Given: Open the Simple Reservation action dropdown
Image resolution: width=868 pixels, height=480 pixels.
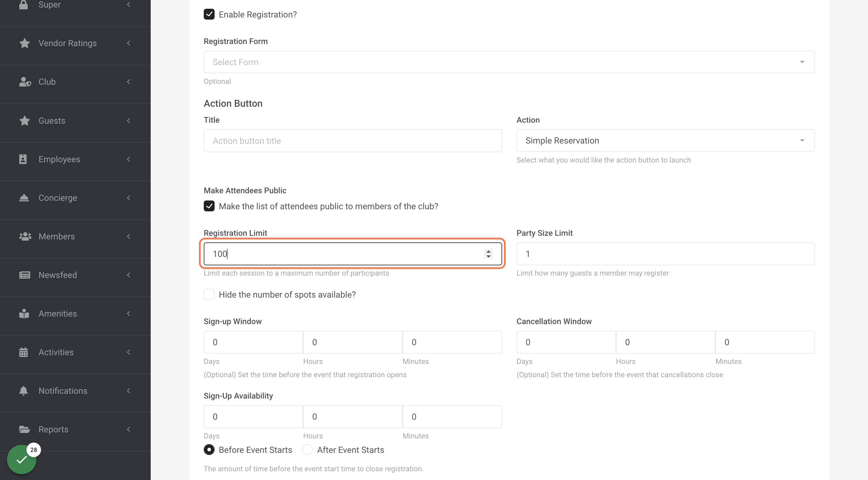Looking at the screenshot, I should [665, 141].
